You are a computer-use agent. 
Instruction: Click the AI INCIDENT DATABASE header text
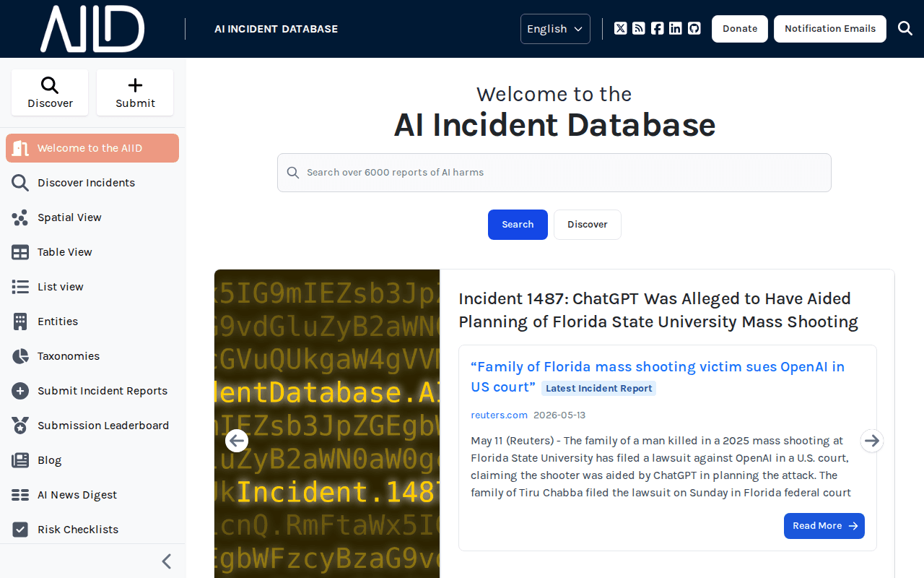[276, 29]
